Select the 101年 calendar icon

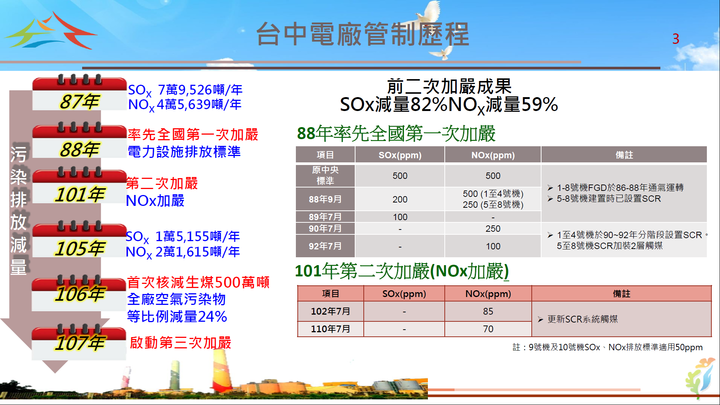[79, 185]
